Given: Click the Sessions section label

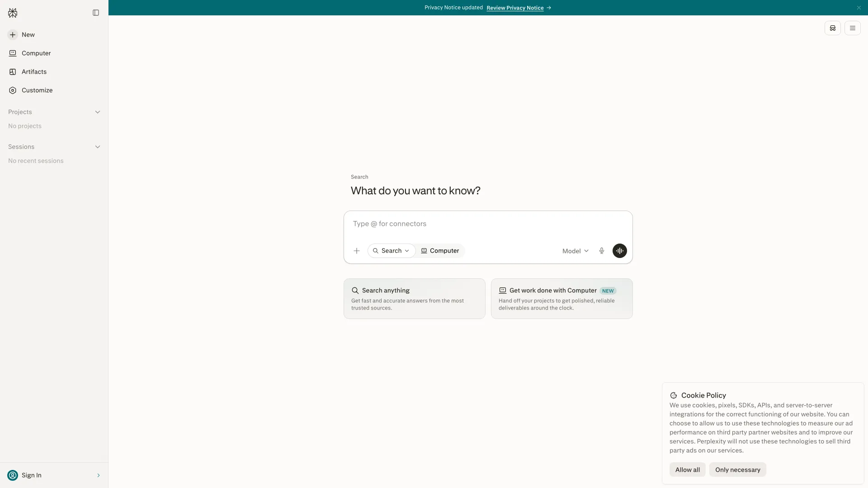Looking at the screenshot, I should coord(21,147).
